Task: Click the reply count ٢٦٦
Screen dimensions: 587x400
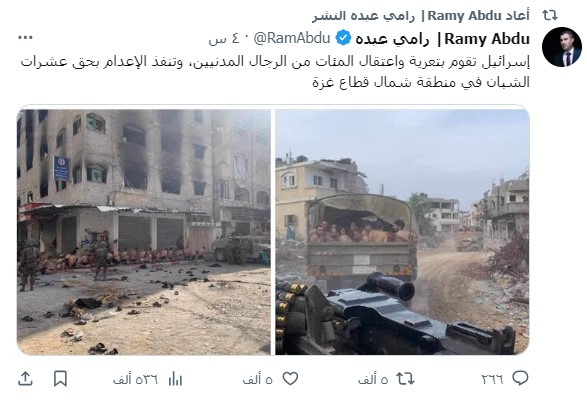Action: coord(492,379)
